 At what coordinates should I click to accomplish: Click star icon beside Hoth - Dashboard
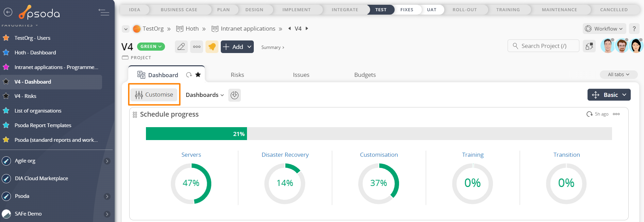click(6, 52)
